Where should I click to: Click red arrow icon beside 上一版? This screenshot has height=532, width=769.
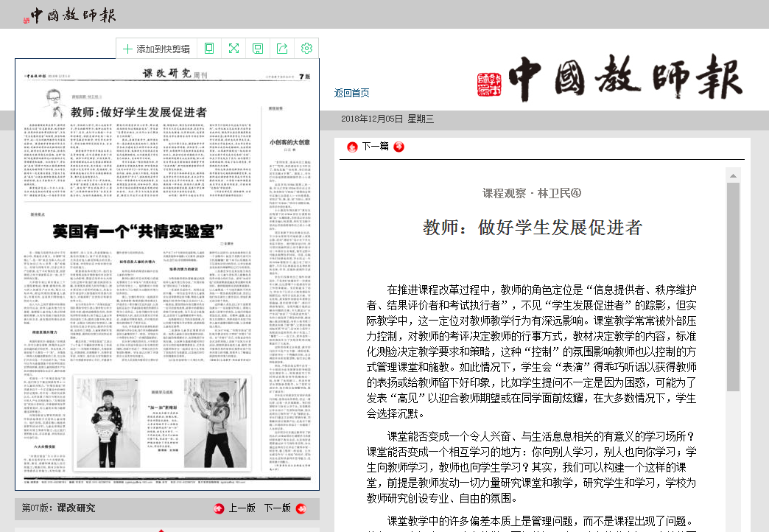coord(219,508)
